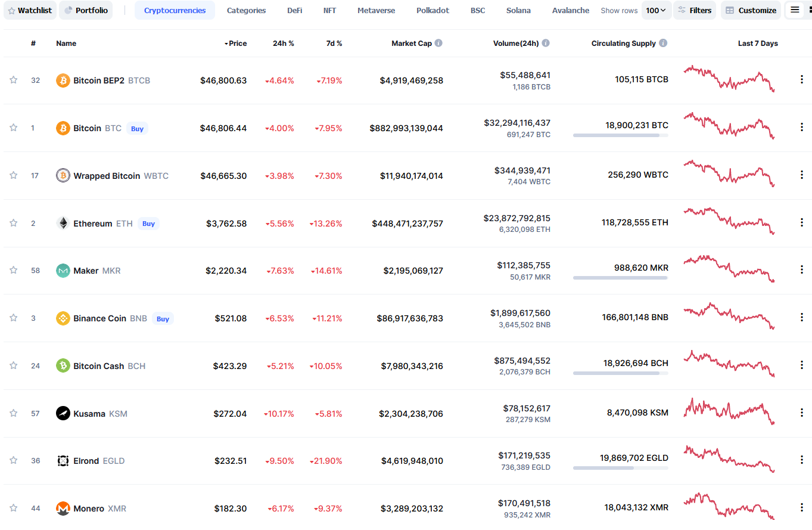The width and height of the screenshot is (812, 530).
Task: Star Bitcoin BEP2 as favorite
Action: (13, 80)
